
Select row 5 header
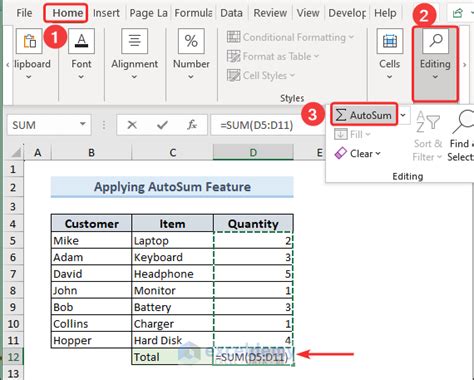point(13,240)
